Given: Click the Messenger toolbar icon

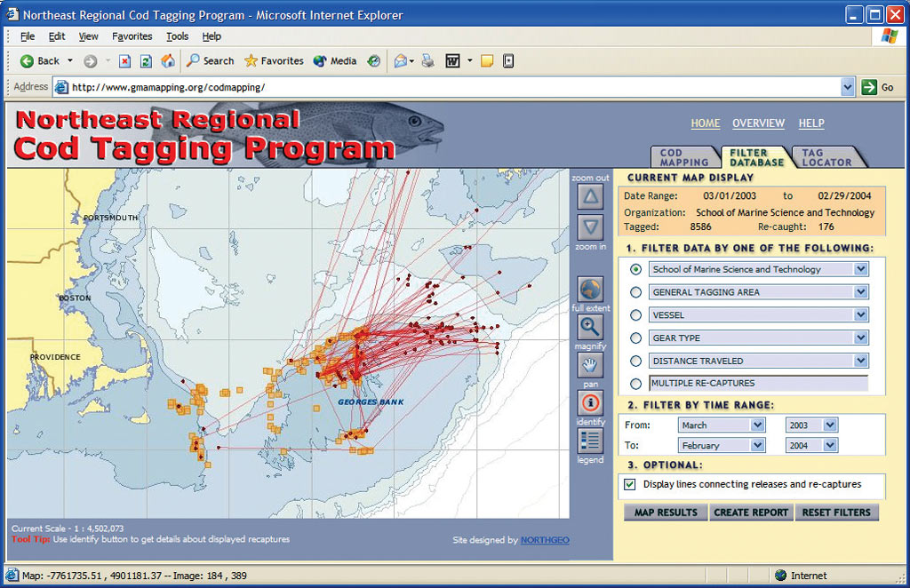Looking at the screenshot, I should click(507, 61).
